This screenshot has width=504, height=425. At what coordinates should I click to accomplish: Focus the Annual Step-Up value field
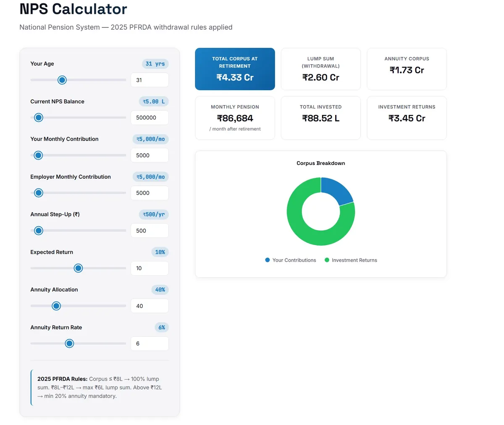point(150,231)
